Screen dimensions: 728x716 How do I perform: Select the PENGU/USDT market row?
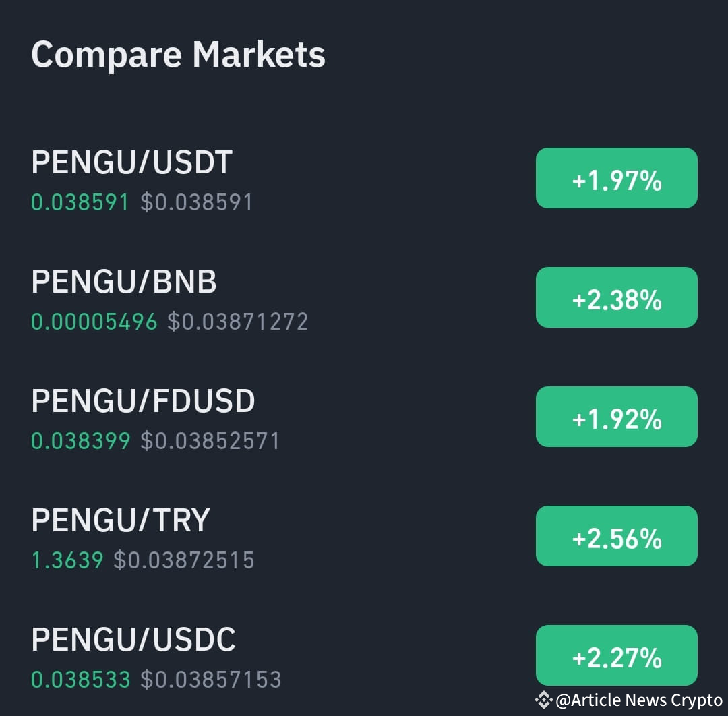point(133,162)
